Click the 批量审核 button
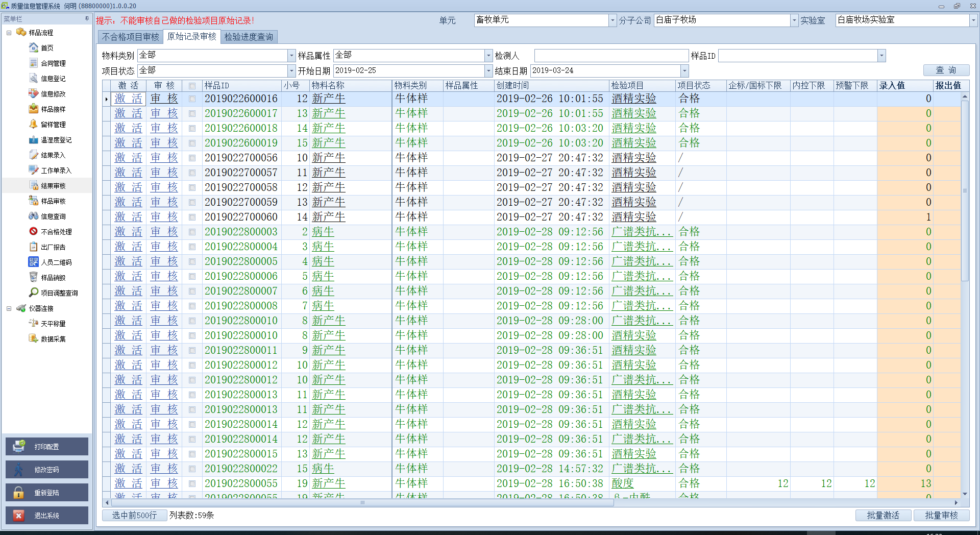The height and width of the screenshot is (535, 980). pos(941,515)
